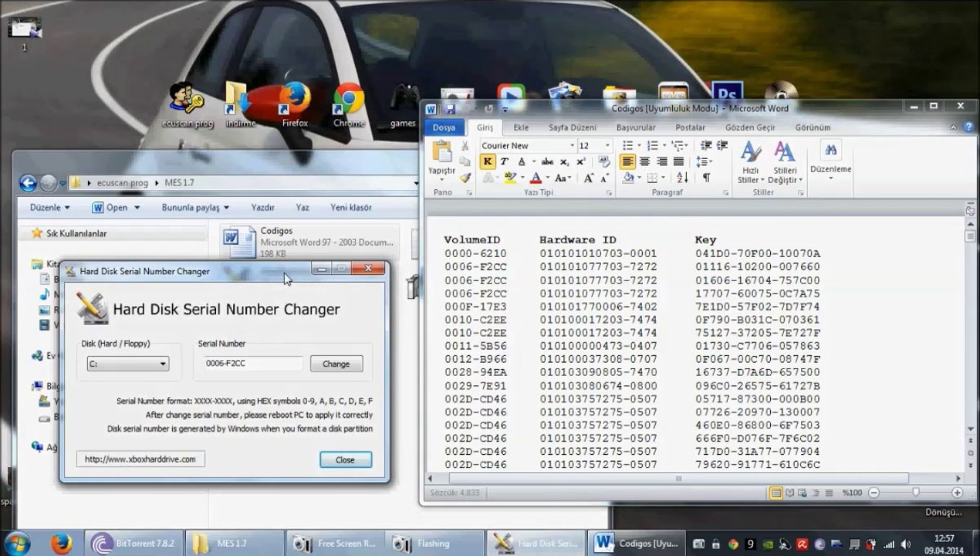
Task: Switch to the Postalar tab
Action: click(x=690, y=127)
